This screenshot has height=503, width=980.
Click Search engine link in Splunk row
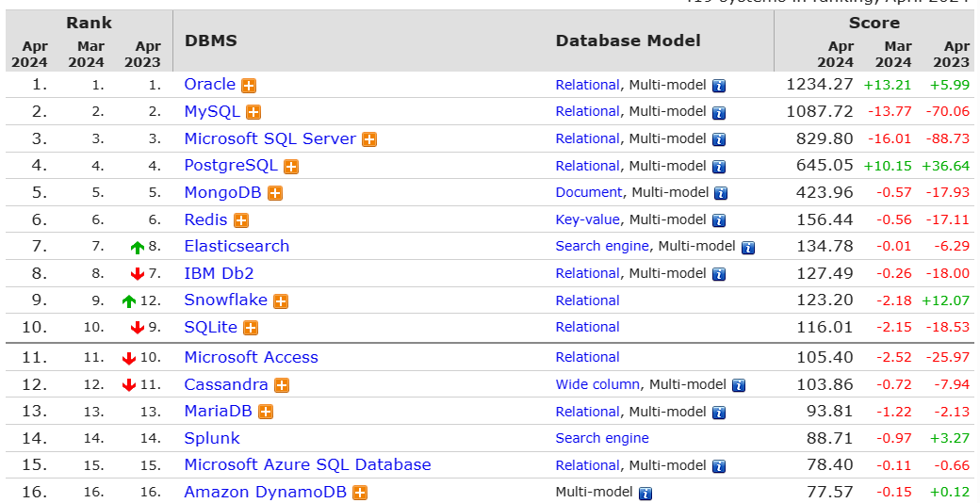coord(602,438)
